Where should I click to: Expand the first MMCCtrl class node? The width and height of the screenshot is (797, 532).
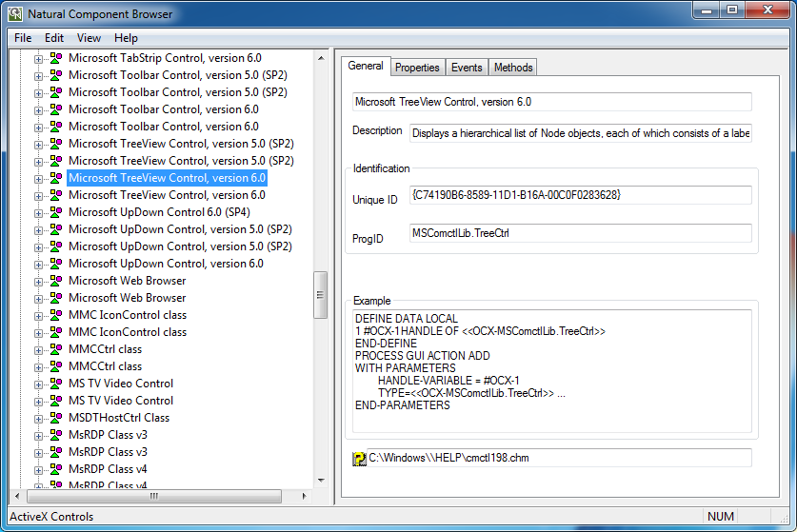click(x=39, y=349)
